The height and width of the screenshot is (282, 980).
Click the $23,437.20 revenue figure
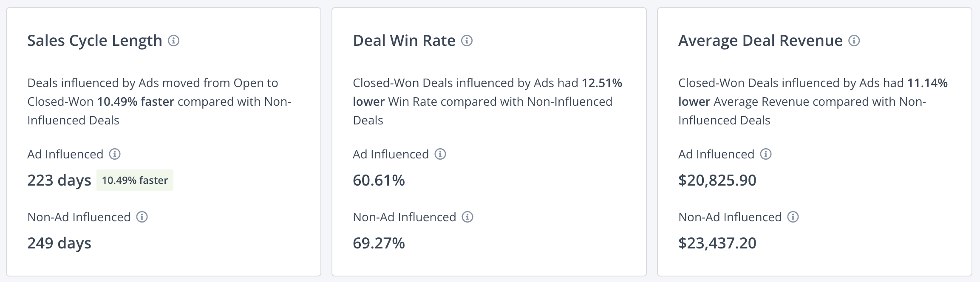(x=717, y=243)
